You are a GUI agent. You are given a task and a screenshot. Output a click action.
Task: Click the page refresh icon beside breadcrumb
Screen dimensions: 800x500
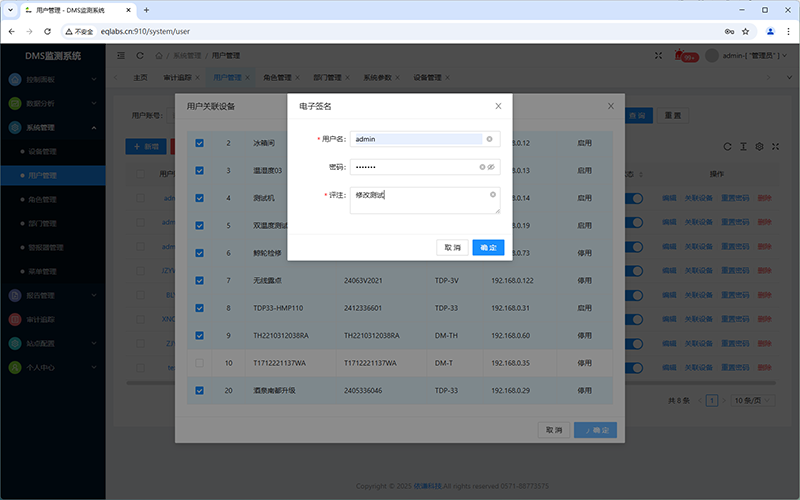pyautogui.click(x=140, y=56)
